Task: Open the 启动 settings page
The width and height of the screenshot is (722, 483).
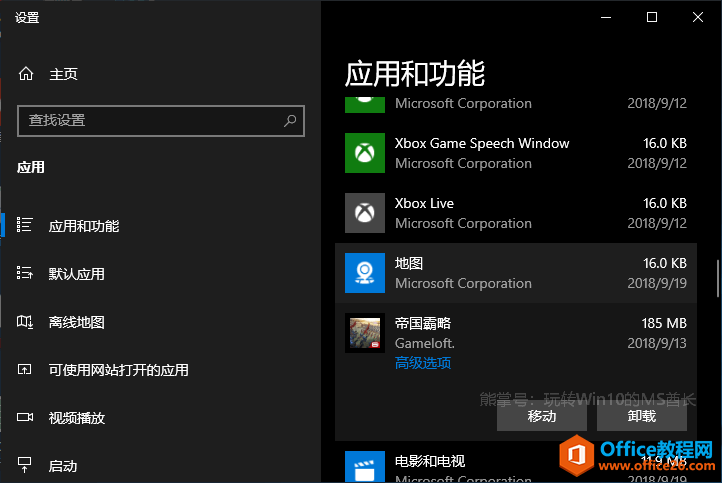Action: point(63,466)
